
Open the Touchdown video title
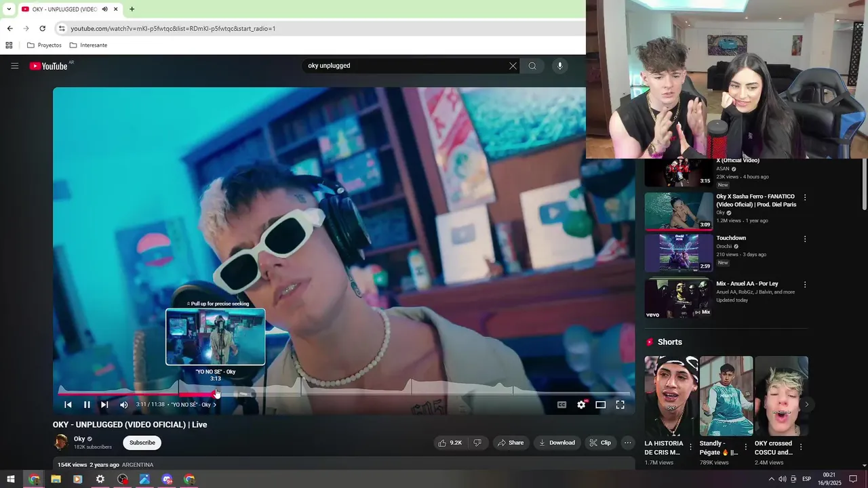click(731, 238)
